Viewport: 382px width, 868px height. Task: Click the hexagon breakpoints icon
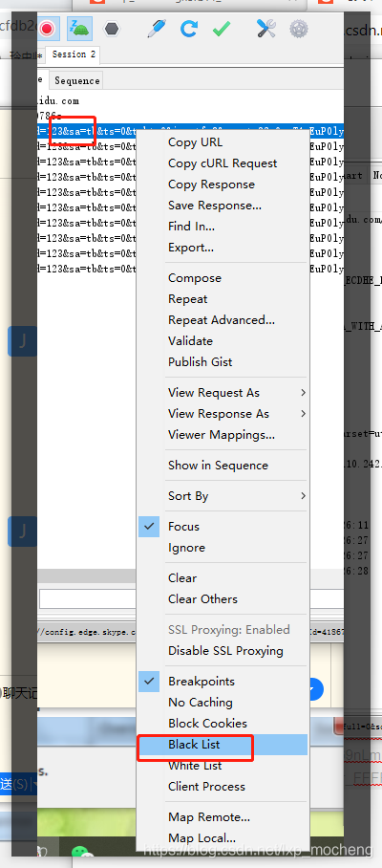(x=113, y=29)
